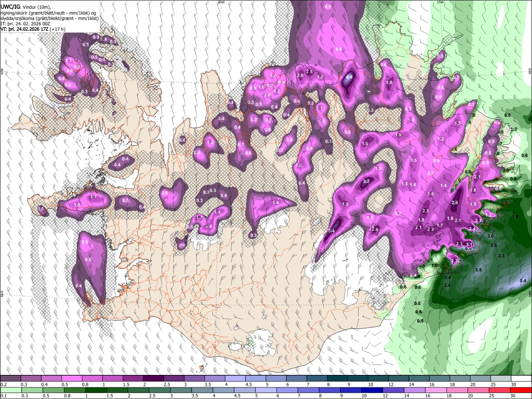Screen dimensions: 532x399
Task: Select the darkest purple swatch between 2 and 2.5
Action: click(x=153, y=379)
